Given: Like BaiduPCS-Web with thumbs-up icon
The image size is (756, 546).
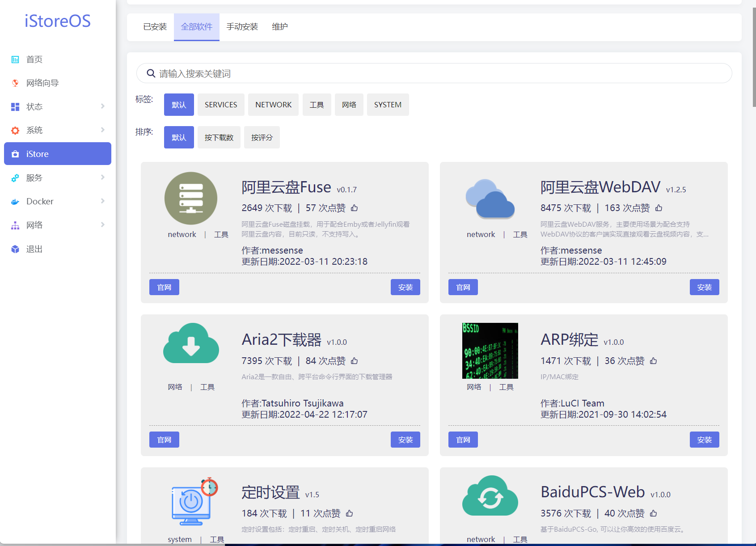Looking at the screenshot, I should click(x=653, y=513).
